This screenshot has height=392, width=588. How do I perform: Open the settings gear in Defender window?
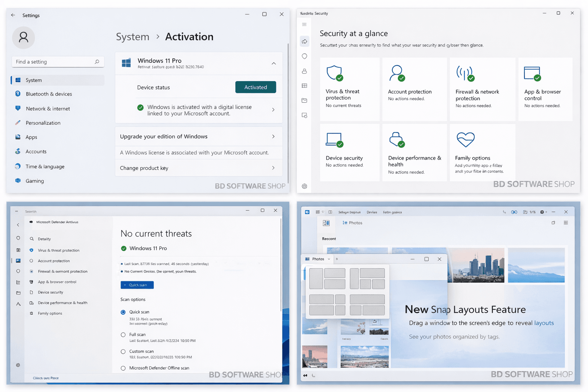click(x=18, y=365)
